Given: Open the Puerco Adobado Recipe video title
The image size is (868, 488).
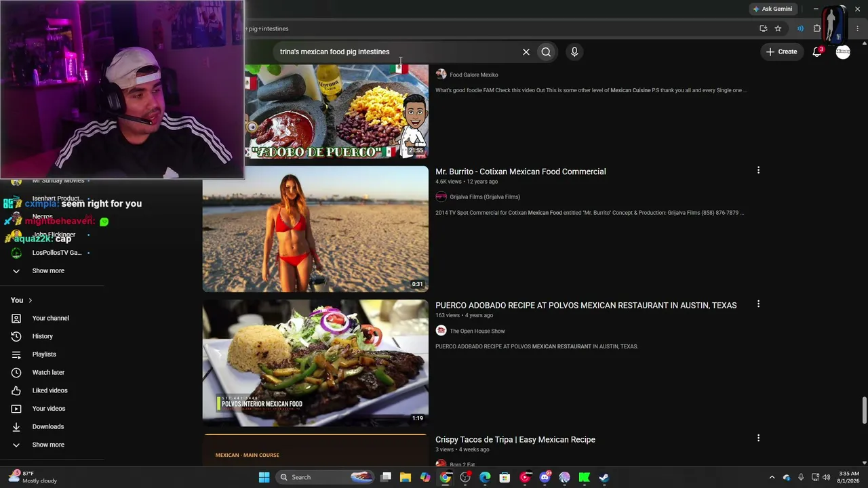Looking at the screenshot, I should [x=586, y=305].
